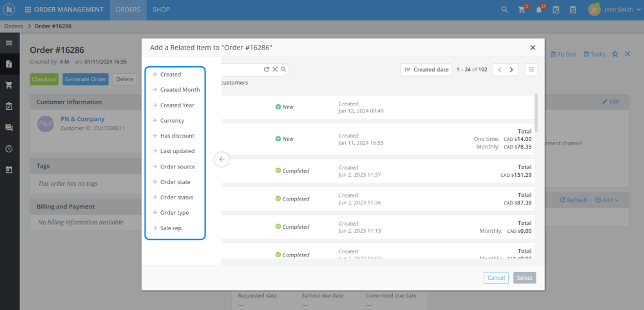
Task: Click the refresh icon in search field
Action: coord(266,69)
